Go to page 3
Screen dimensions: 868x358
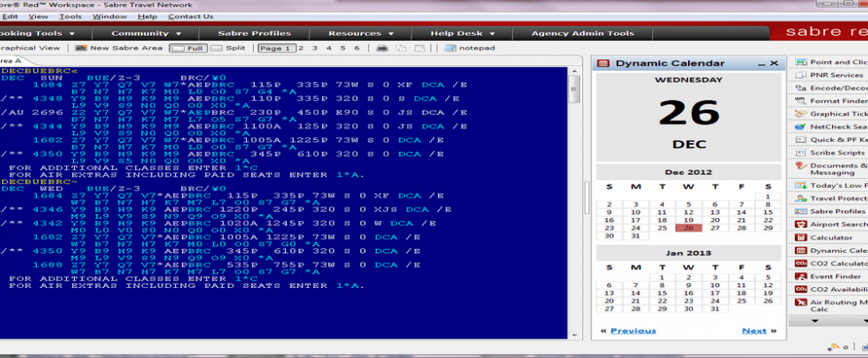click(x=315, y=48)
